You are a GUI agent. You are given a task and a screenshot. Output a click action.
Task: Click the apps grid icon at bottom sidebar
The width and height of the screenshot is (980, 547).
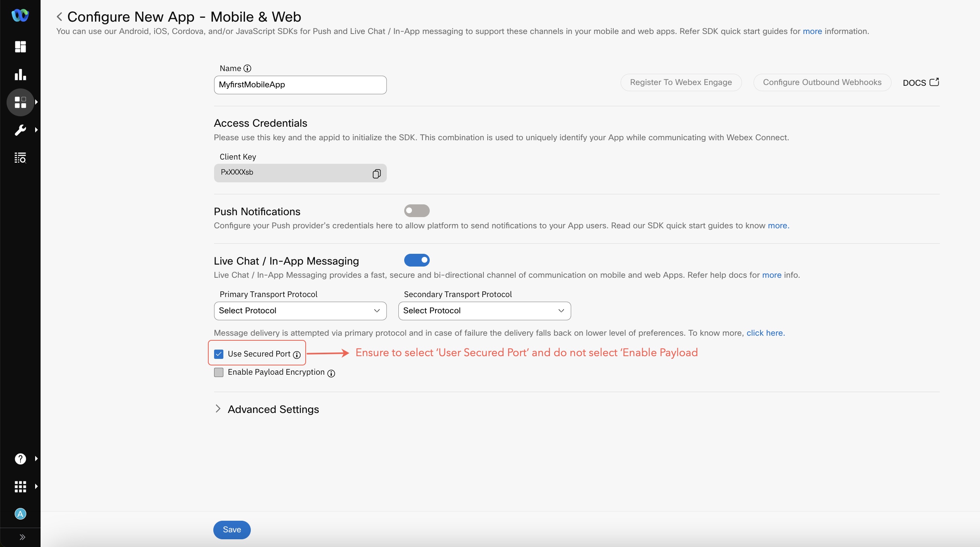click(20, 486)
